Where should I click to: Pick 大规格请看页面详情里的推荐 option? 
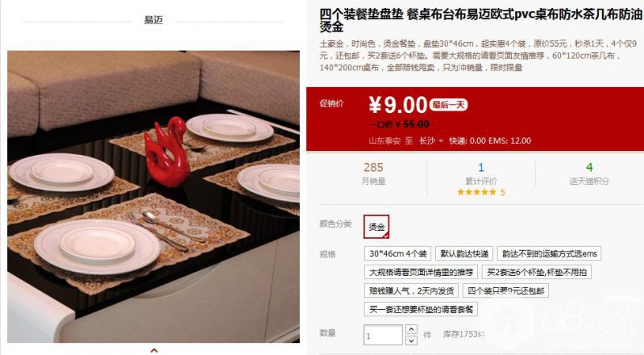tap(421, 272)
